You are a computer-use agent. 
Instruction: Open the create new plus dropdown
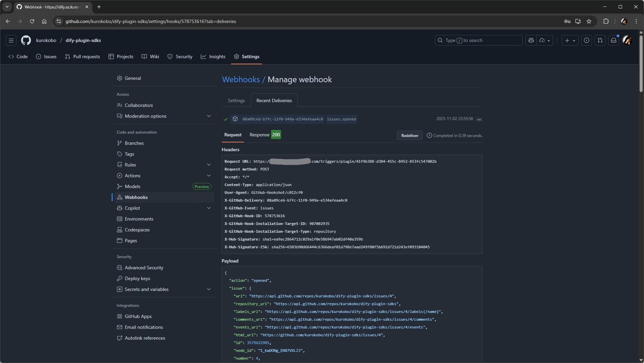[570, 40]
